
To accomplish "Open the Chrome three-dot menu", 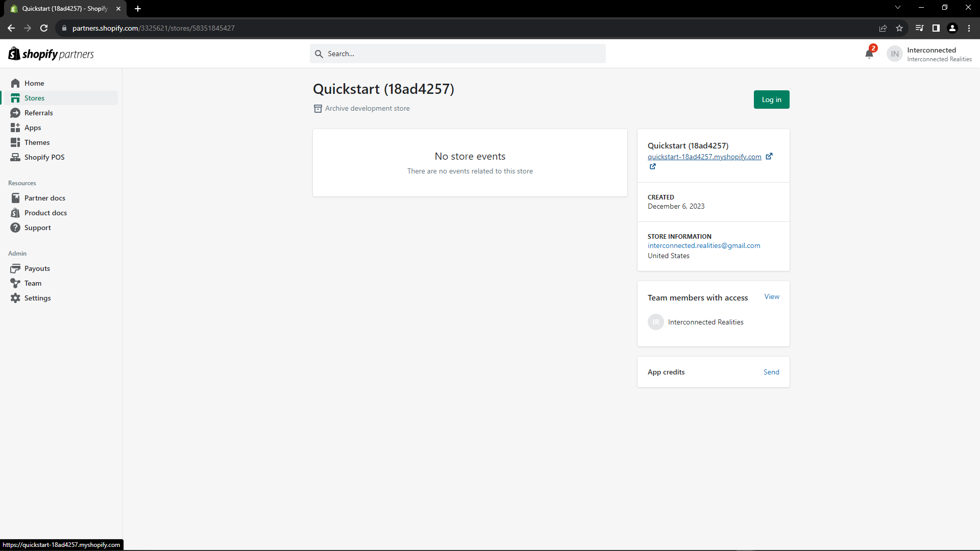I will [969, 28].
